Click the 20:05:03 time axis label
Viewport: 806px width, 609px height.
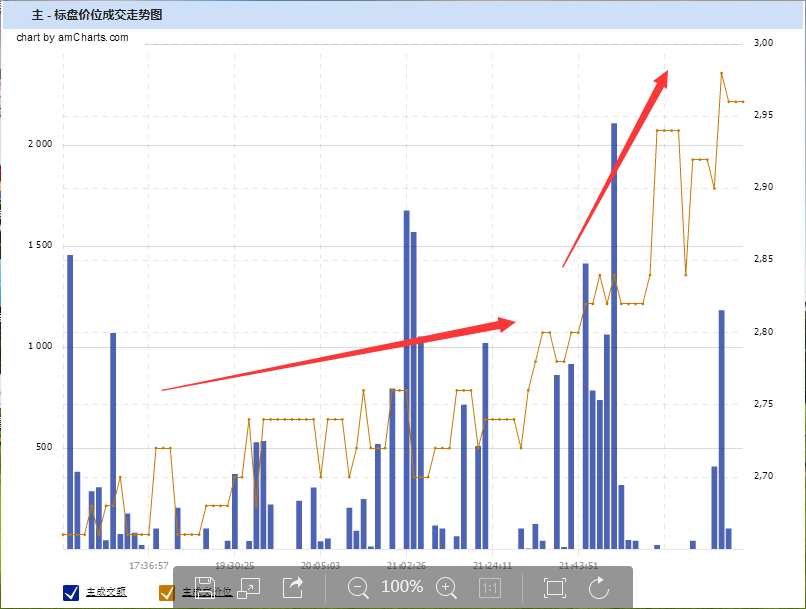coord(320,566)
